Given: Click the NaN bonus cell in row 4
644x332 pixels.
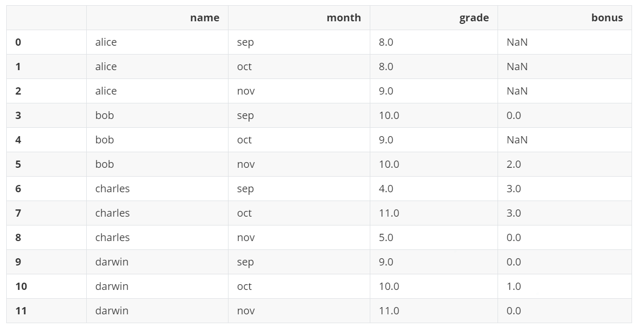Looking at the screenshot, I should click(x=517, y=140).
